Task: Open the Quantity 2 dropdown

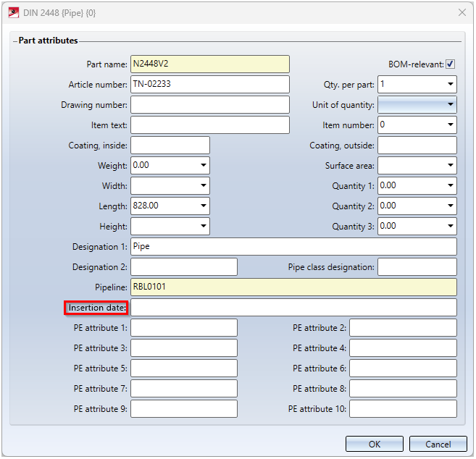Action: point(451,206)
